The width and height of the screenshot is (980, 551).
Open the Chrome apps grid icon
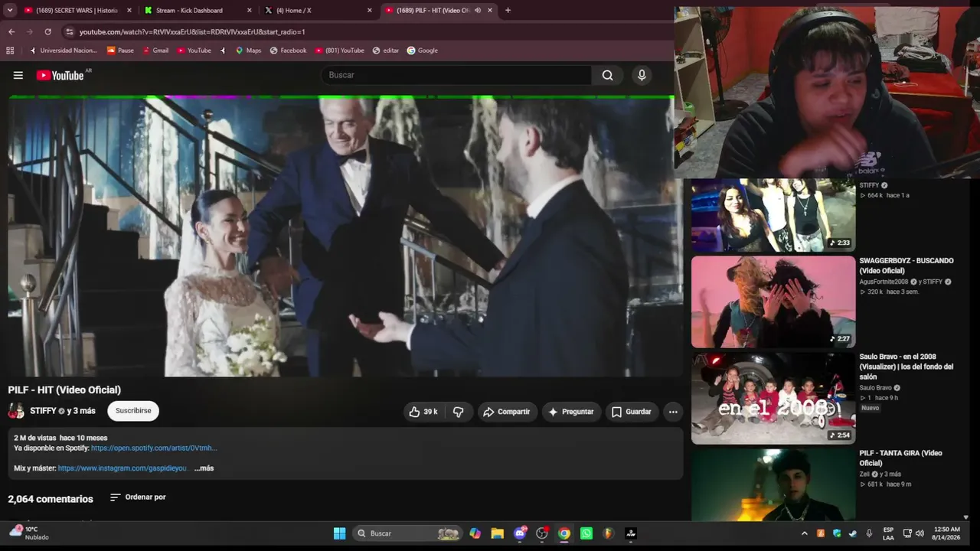tap(10, 51)
